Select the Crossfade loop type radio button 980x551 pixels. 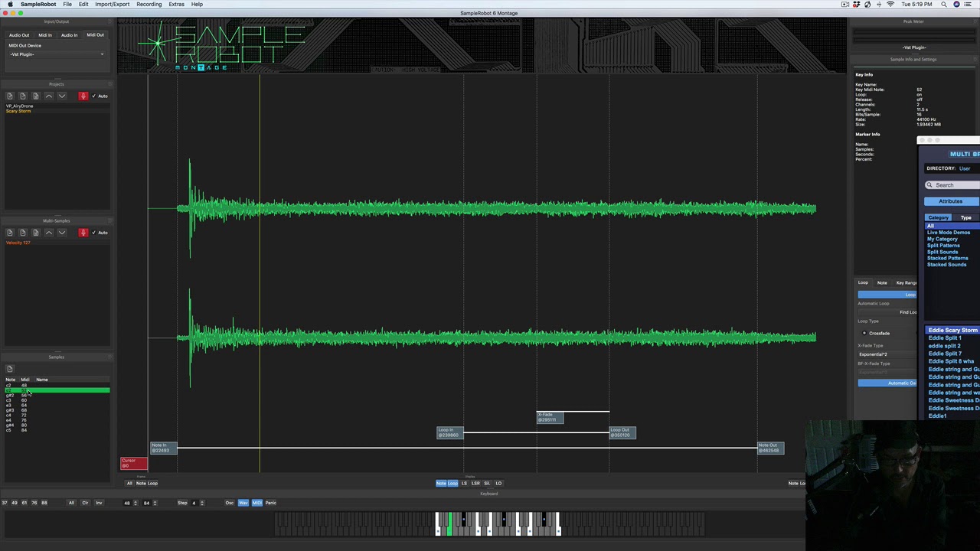[864, 333]
